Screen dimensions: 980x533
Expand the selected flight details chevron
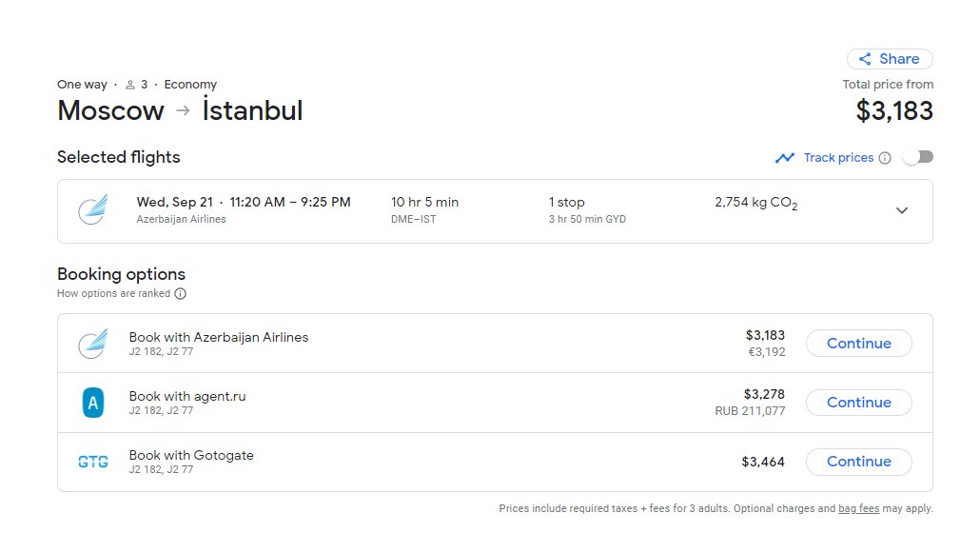coord(902,210)
